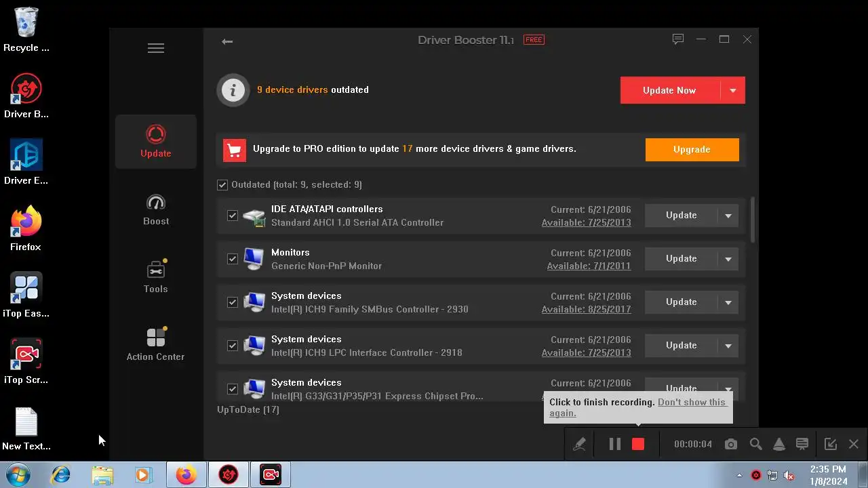Click the orange Upgrade button
Screen dimensions: 868x488
pos(692,150)
